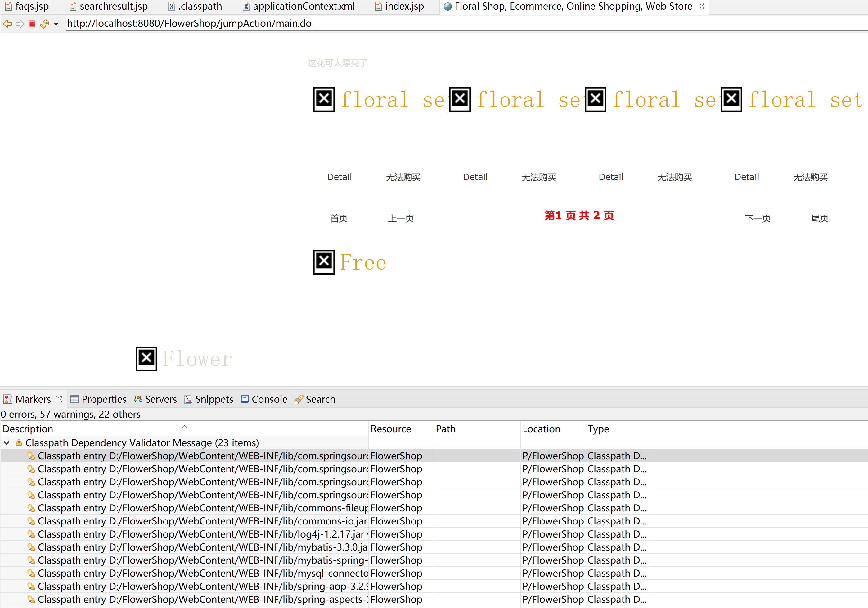Open the Console view tab

[269, 399]
